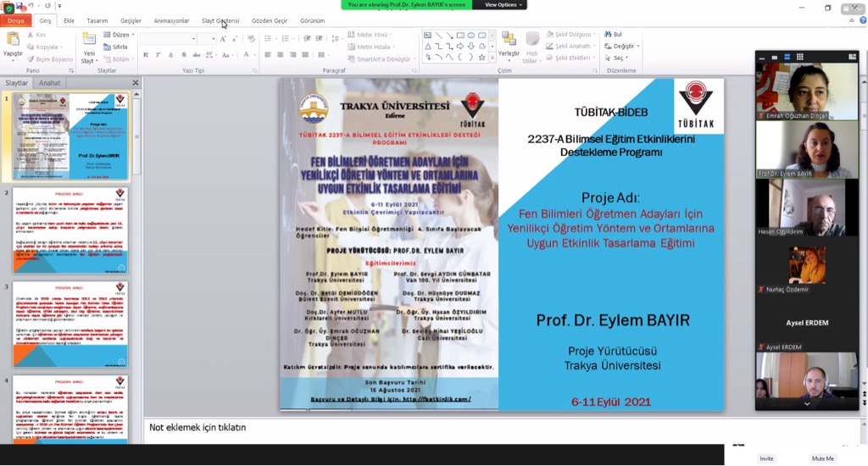The width and height of the screenshot is (868, 466).
Task: Pick the rectangle shape in shapes gallery
Action: click(460, 36)
